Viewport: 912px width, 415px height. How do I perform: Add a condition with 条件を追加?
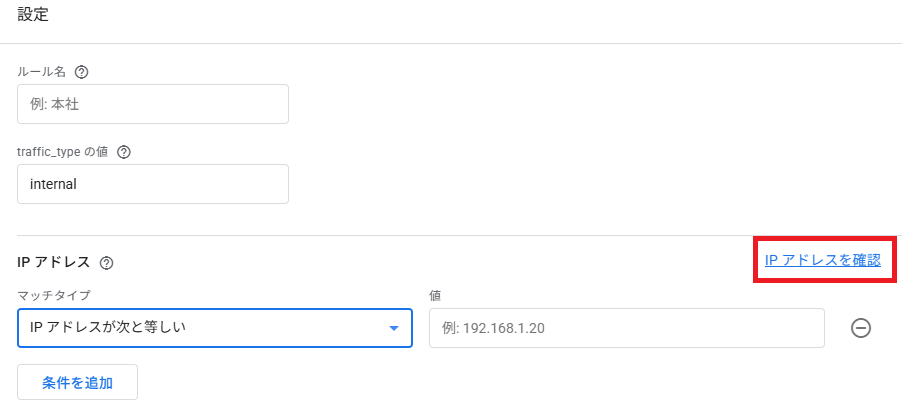77,382
